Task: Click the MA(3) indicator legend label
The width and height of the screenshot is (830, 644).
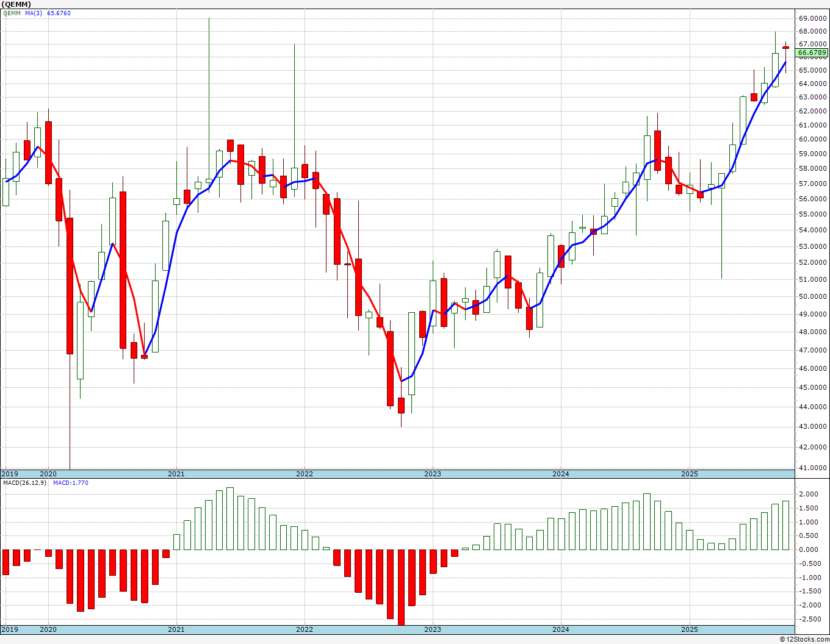Action: click(x=34, y=13)
